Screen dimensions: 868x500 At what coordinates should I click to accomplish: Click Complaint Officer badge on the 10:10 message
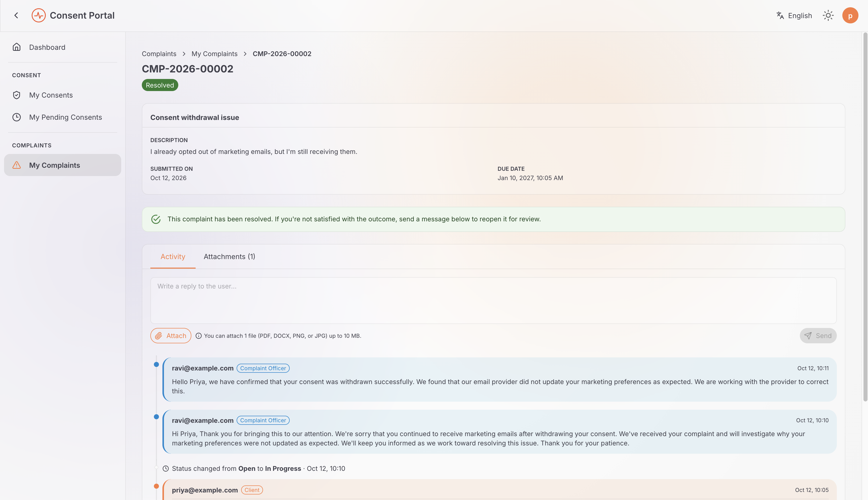263,420
